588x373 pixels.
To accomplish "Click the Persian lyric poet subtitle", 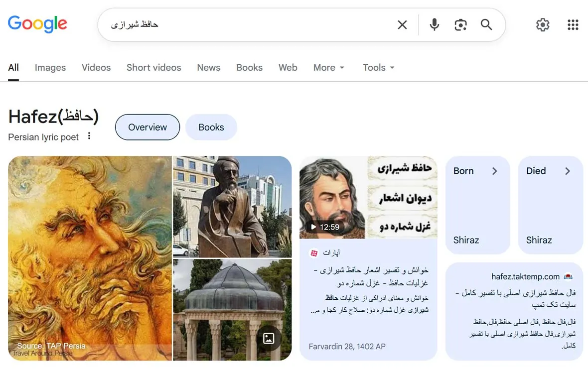I will [43, 137].
